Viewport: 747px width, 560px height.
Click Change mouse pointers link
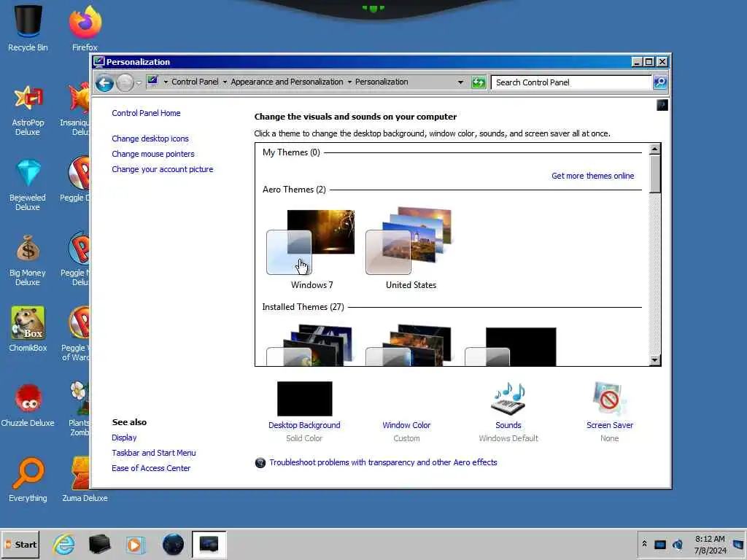(153, 154)
